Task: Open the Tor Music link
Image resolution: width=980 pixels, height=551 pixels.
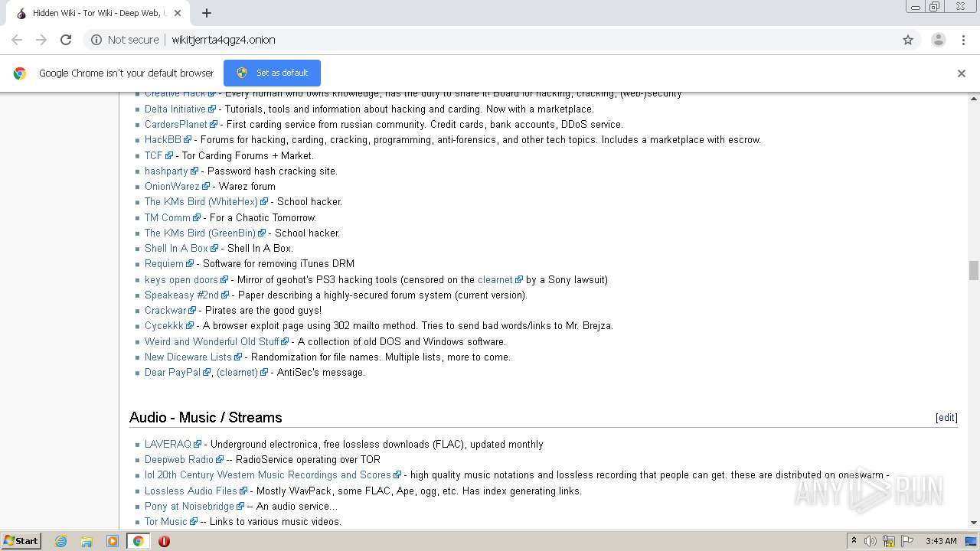Action: [166, 521]
